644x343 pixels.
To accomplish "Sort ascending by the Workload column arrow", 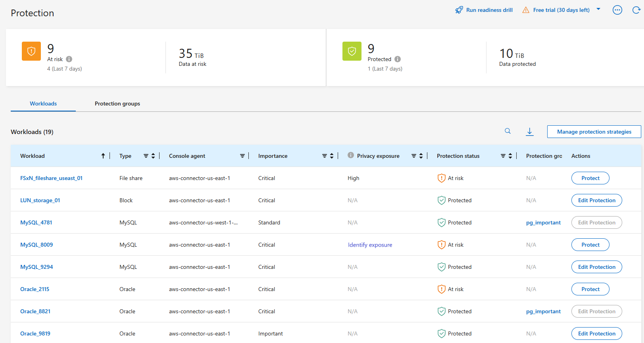I will click(103, 156).
